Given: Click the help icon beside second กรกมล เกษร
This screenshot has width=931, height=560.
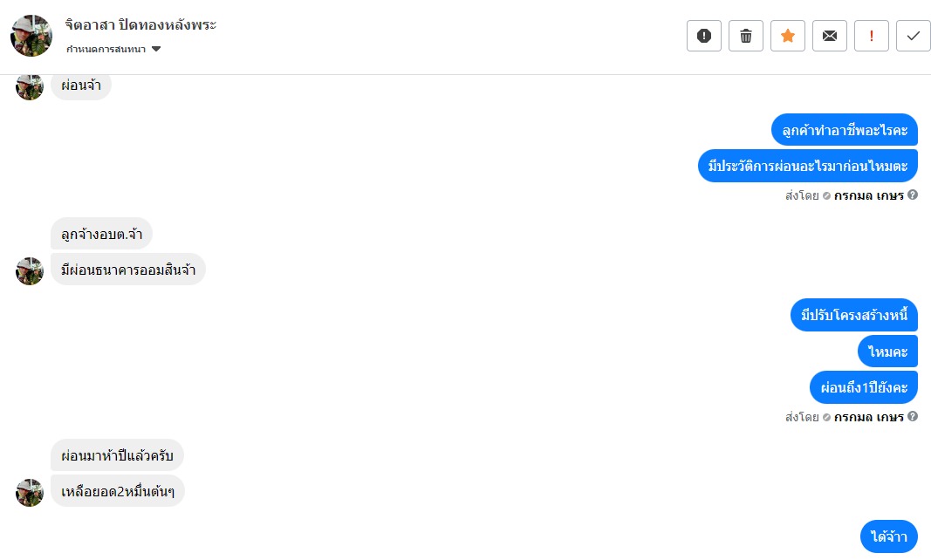Looking at the screenshot, I should [913, 417].
